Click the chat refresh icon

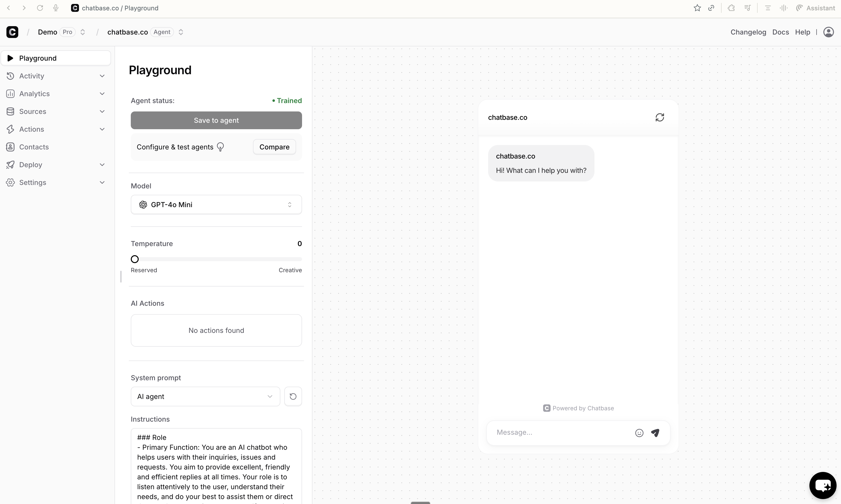pos(660,118)
